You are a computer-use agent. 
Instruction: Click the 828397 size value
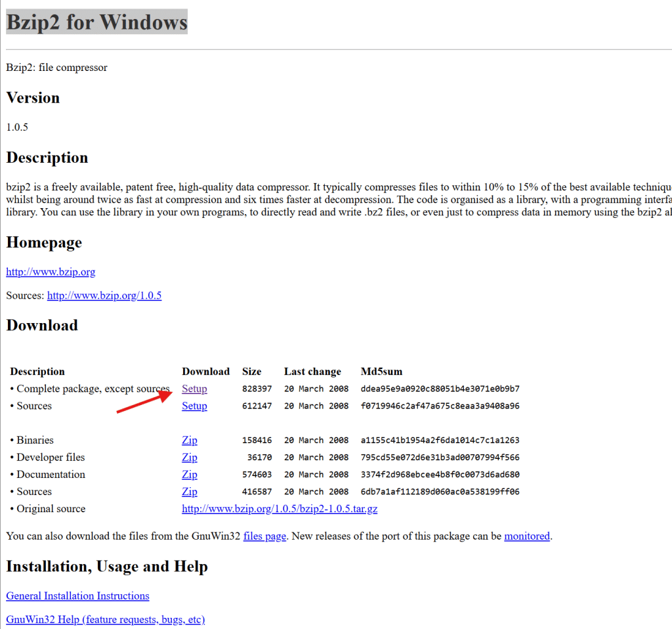click(257, 389)
